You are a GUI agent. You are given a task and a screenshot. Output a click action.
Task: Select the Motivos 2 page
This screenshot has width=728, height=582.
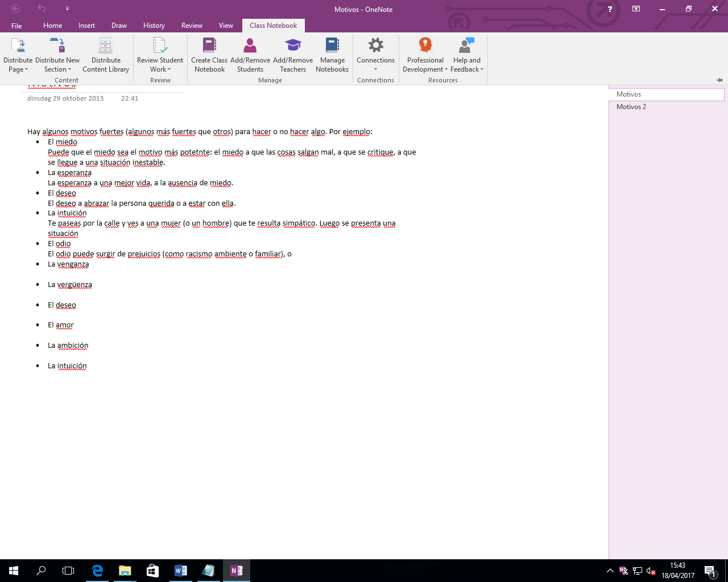(631, 107)
